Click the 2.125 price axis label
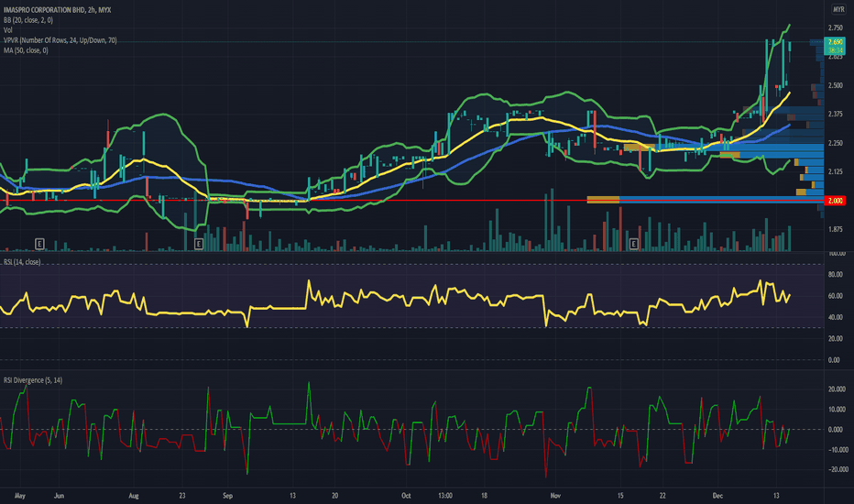This screenshot has height=504, width=854. click(836, 171)
